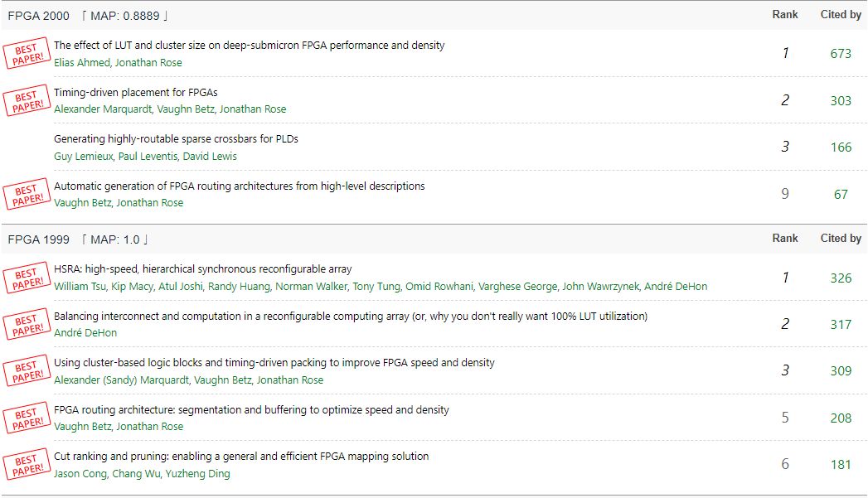Open 'Timing-driven placement for FPGAs' paper title
868x498 pixels.
point(136,93)
